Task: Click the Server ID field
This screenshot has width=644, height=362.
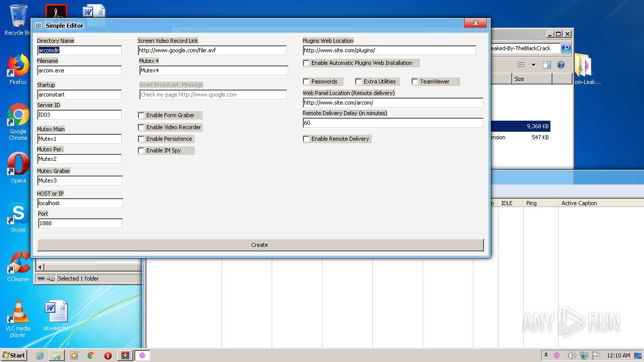Action: click(x=79, y=115)
